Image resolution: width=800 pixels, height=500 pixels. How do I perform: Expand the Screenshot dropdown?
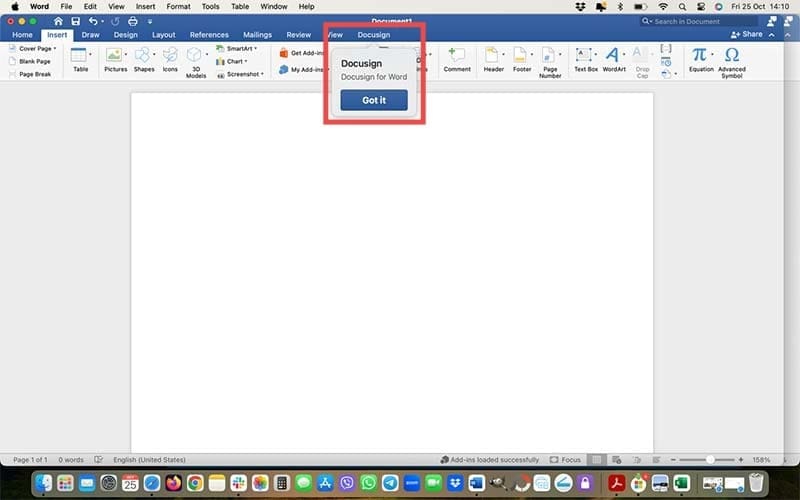(x=262, y=73)
